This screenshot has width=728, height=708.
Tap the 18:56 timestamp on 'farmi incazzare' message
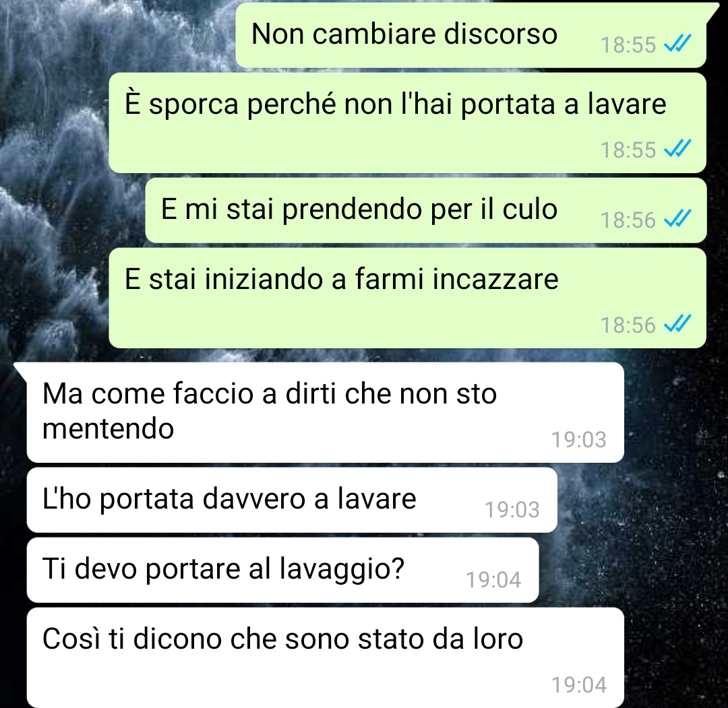coord(628,325)
